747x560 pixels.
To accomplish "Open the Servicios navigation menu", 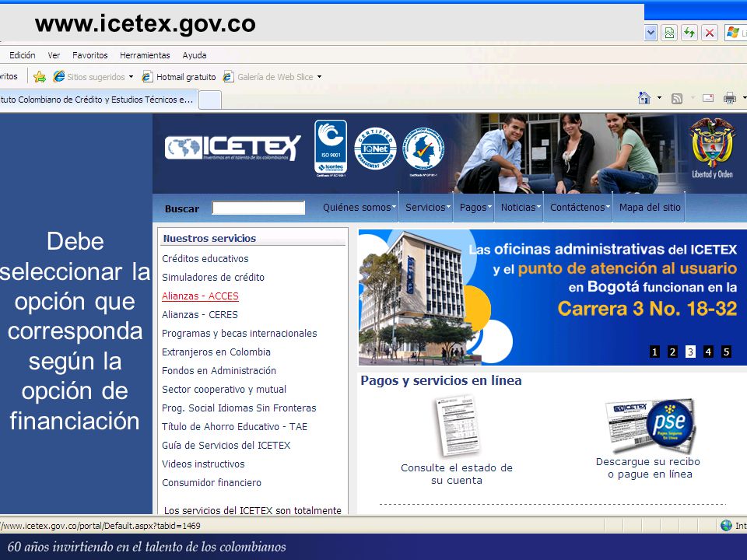I will 427,208.
